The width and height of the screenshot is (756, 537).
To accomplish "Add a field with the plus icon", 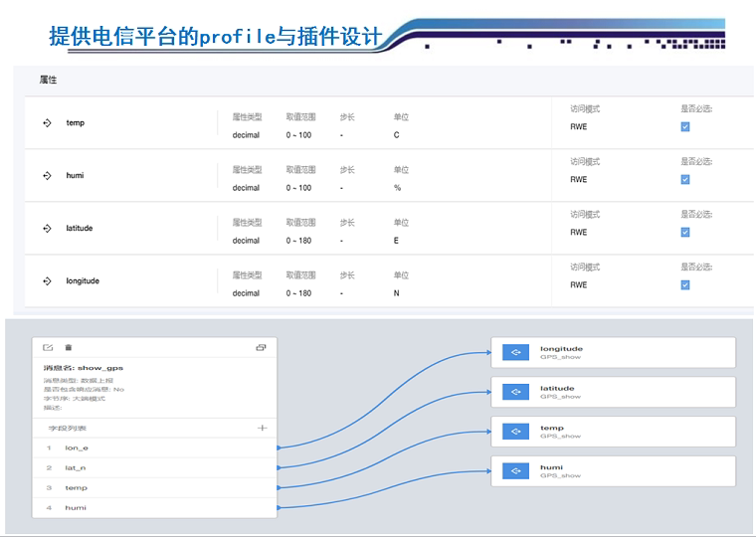I will [x=263, y=428].
